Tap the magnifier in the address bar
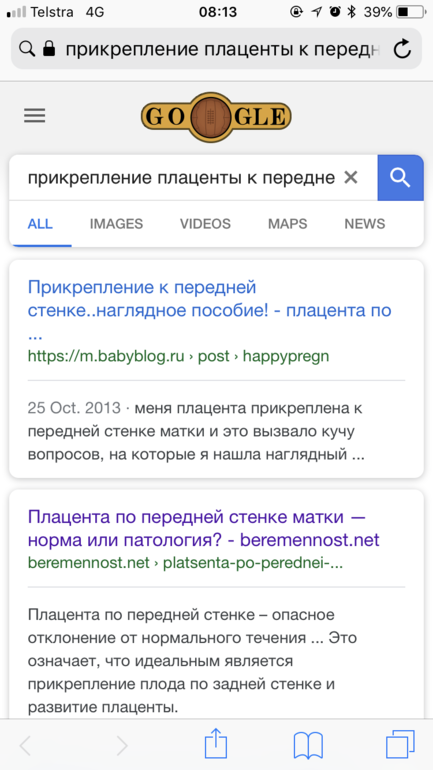 tap(27, 49)
